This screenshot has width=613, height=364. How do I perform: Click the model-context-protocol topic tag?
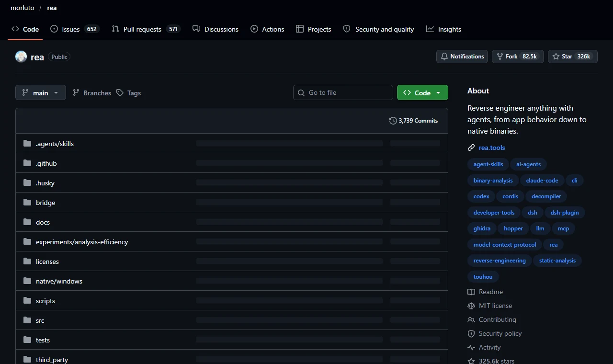[x=505, y=244]
